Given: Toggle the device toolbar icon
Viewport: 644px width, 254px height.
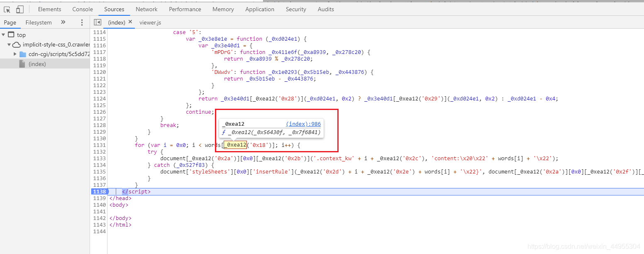Looking at the screenshot, I should pyautogui.click(x=20, y=9).
